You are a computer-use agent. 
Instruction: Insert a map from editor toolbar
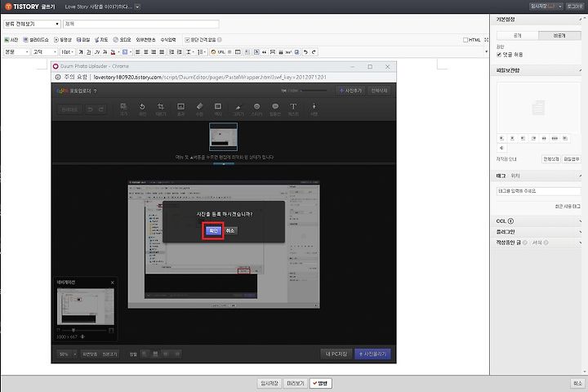click(x=101, y=40)
